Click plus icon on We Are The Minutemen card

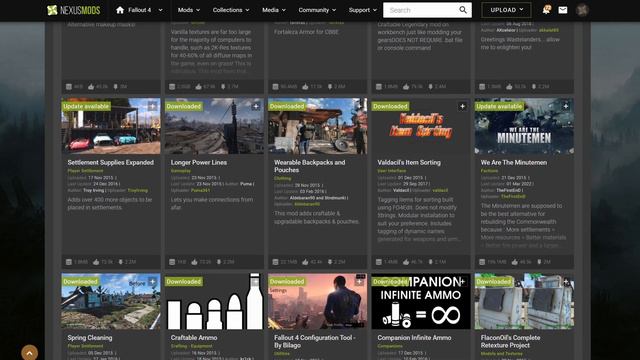(x=566, y=107)
